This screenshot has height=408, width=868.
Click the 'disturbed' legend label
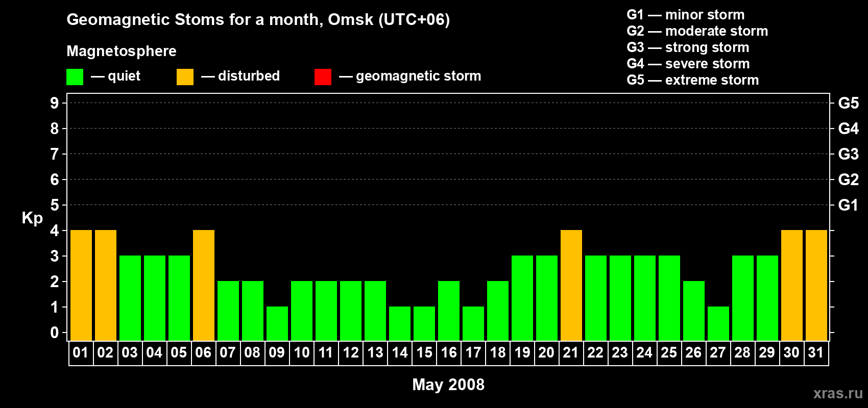pyautogui.click(x=249, y=76)
